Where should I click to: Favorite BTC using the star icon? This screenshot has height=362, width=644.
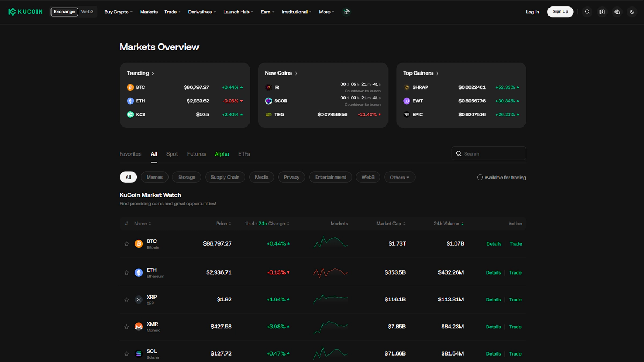(x=127, y=244)
